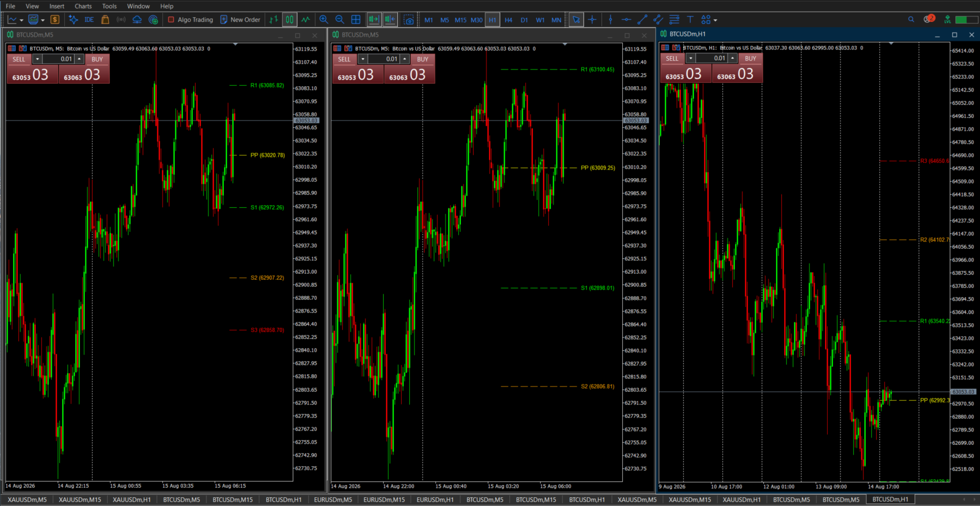Activate the standard cursor mode
Screen dimensions: 980x506
[x=576, y=19]
